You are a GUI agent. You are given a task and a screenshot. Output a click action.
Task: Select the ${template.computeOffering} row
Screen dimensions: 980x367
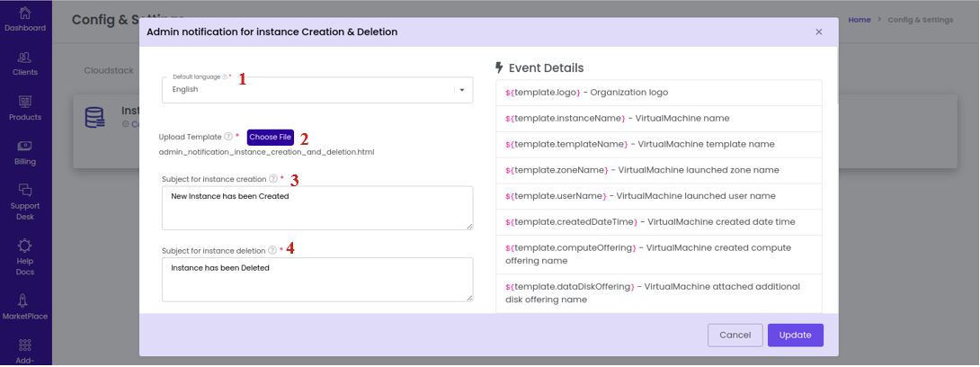point(659,255)
